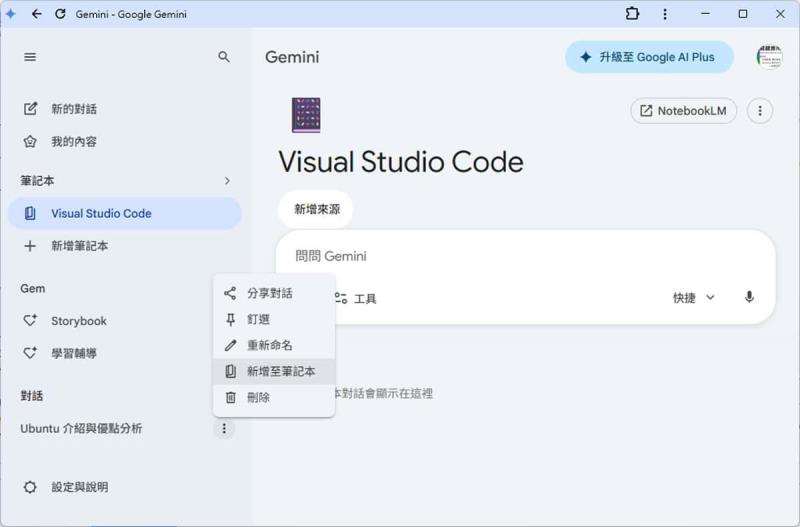Open the extensions puzzle icon
Screen dimensions: 800x527
(x=632, y=14)
